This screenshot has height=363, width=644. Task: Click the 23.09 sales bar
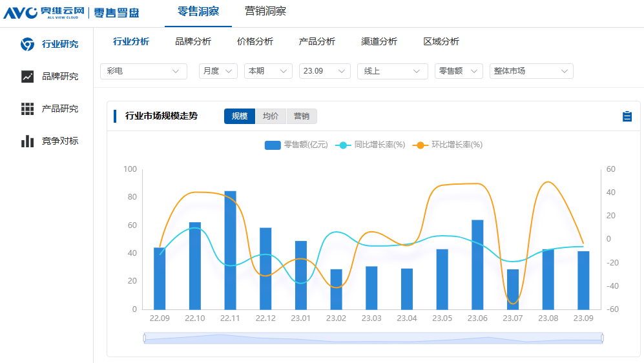[584, 280]
